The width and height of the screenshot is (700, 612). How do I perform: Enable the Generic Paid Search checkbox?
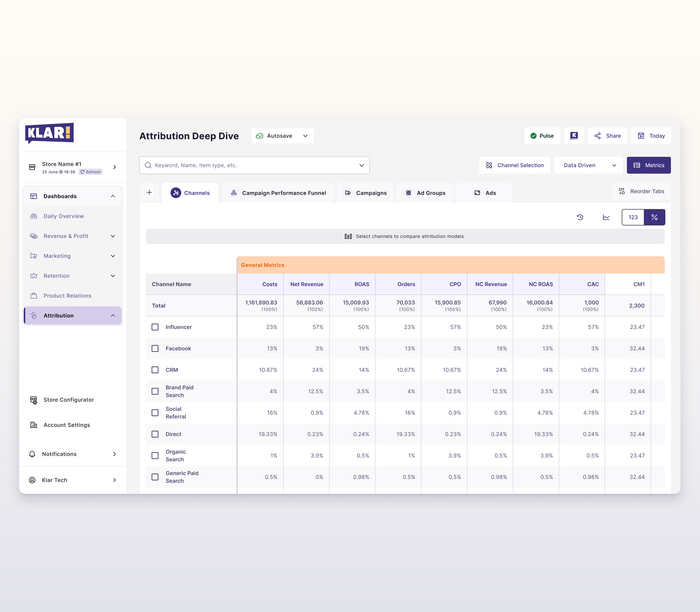pyautogui.click(x=155, y=477)
